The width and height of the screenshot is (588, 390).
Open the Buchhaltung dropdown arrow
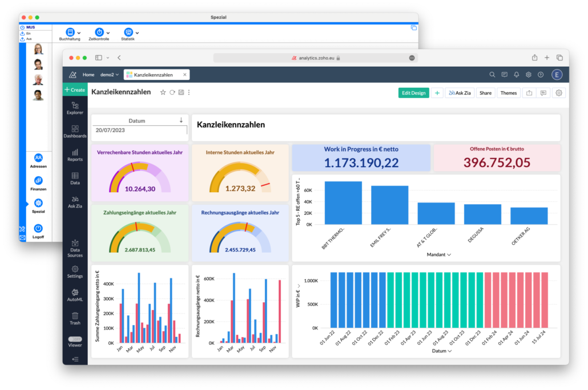click(79, 33)
